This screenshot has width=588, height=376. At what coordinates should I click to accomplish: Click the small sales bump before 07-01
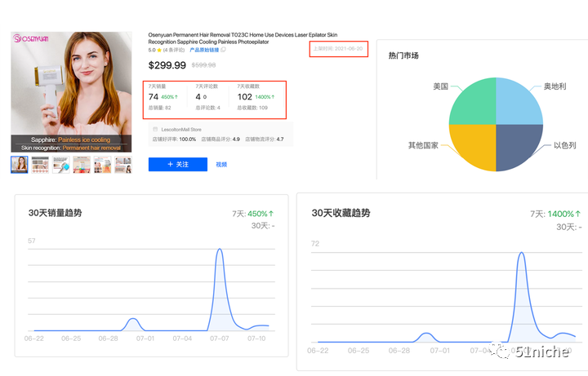(x=132, y=319)
